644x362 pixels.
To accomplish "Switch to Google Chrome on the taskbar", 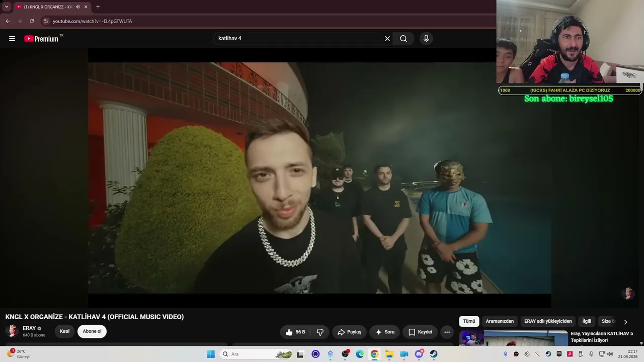I will coord(374,354).
